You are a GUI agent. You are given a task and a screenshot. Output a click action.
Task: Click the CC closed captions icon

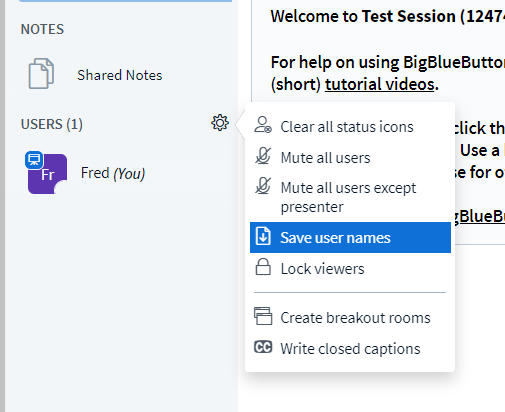pos(263,347)
